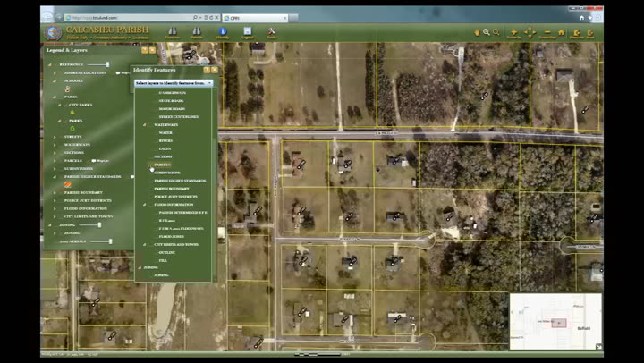Viewport: 644px width, 363px height.
Task: Open the browser home icon
Action: [x=581, y=18]
